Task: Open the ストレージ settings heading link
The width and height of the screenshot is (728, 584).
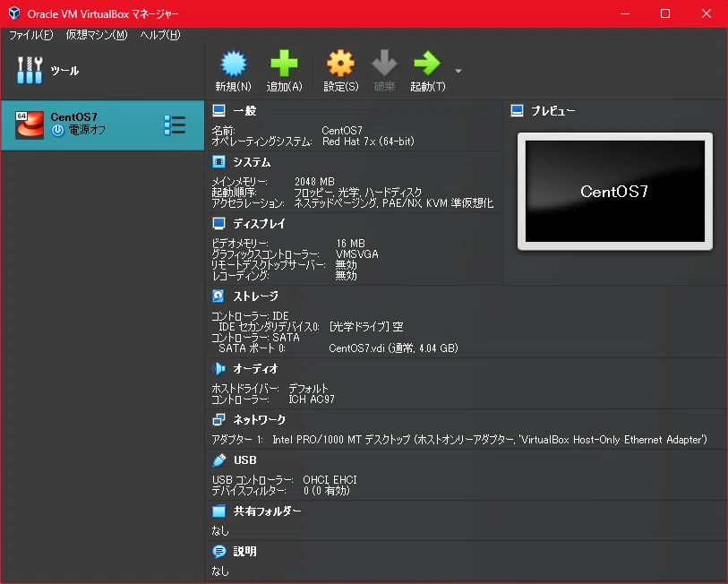Action: 256,296
